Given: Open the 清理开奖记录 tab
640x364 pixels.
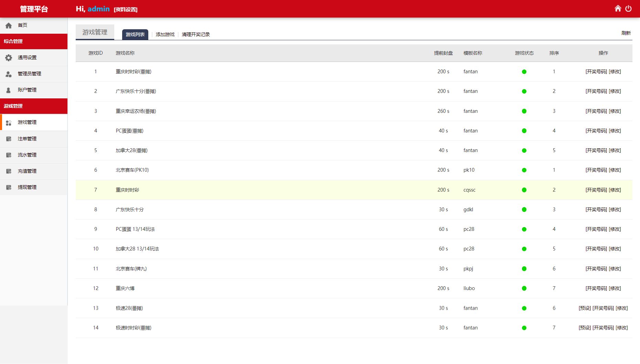Looking at the screenshot, I should (x=196, y=34).
